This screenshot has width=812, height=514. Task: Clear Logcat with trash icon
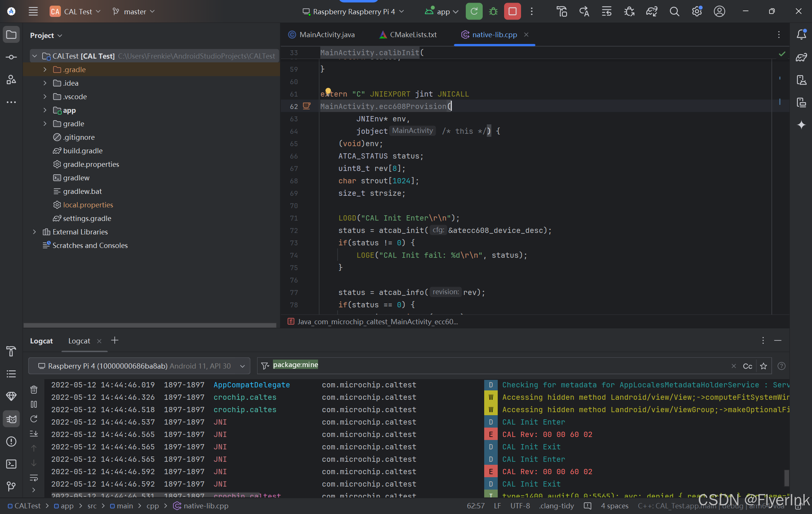coord(34,389)
